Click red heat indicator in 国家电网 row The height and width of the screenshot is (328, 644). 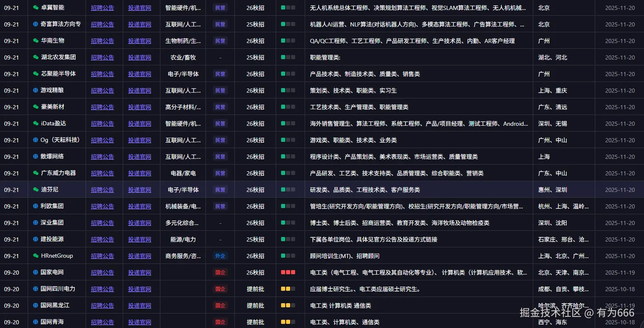288,272
